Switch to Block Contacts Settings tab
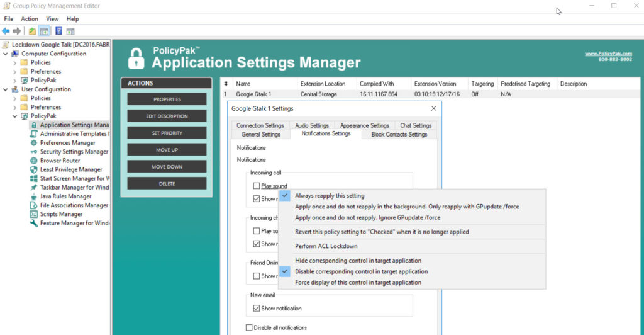Image resolution: width=644 pixels, height=335 pixels. [x=399, y=134]
